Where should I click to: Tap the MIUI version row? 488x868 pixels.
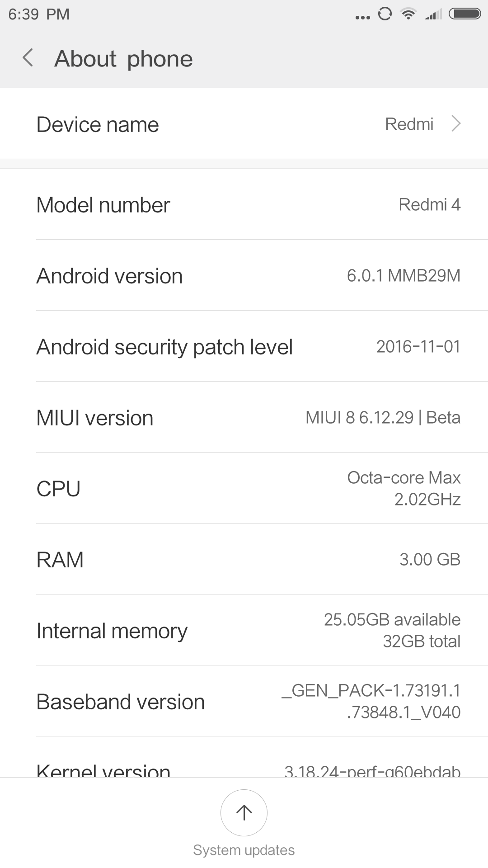tap(244, 418)
